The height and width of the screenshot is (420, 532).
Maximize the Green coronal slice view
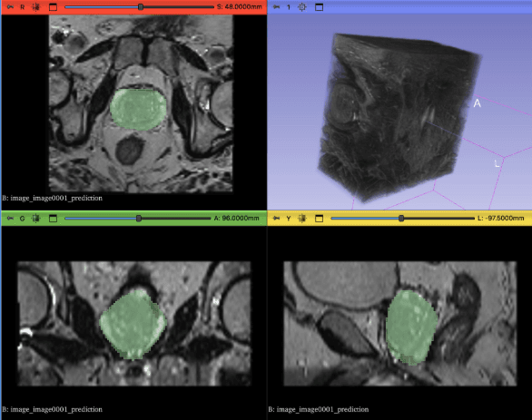[x=53, y=219]
